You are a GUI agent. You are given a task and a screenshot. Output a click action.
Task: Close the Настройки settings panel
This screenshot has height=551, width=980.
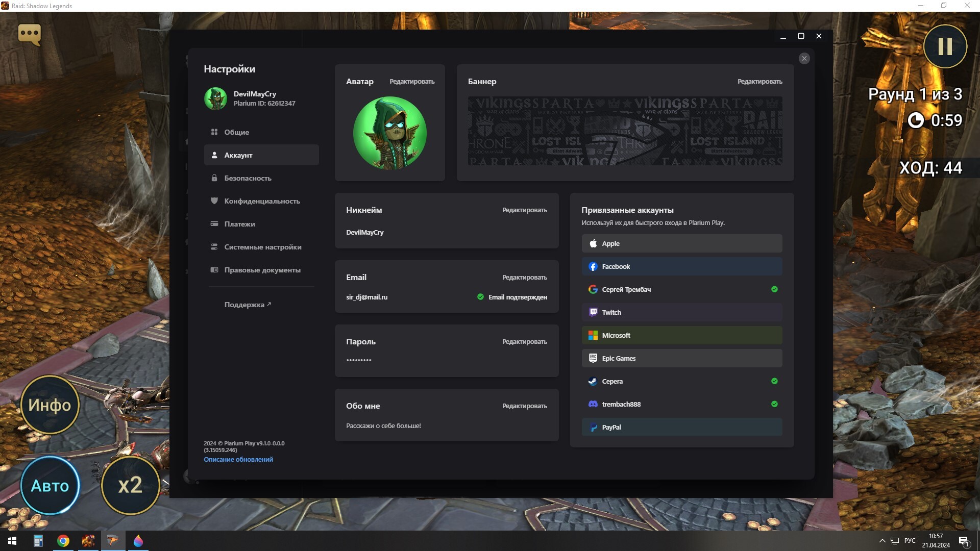point(804,59)
